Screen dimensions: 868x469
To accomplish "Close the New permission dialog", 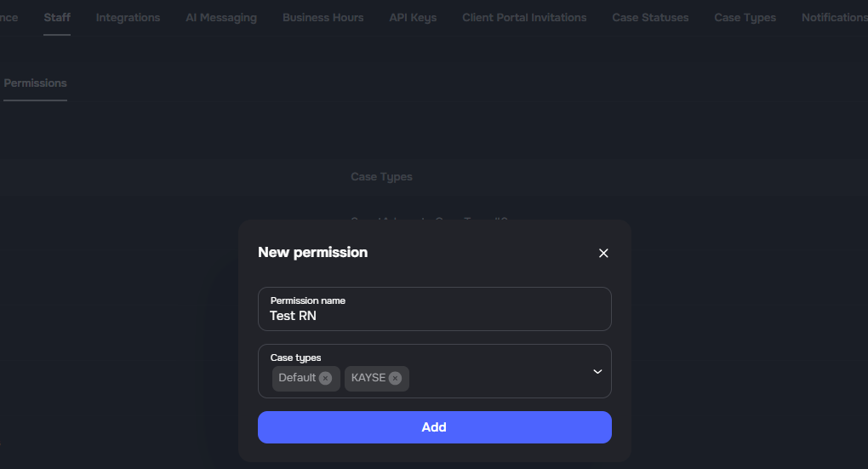I will click(x=603, y=253).
